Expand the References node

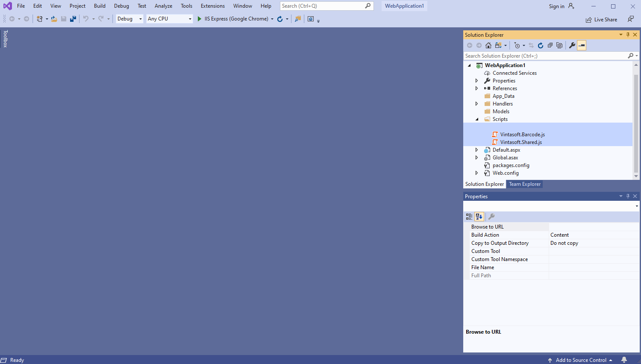click(477, 88)
